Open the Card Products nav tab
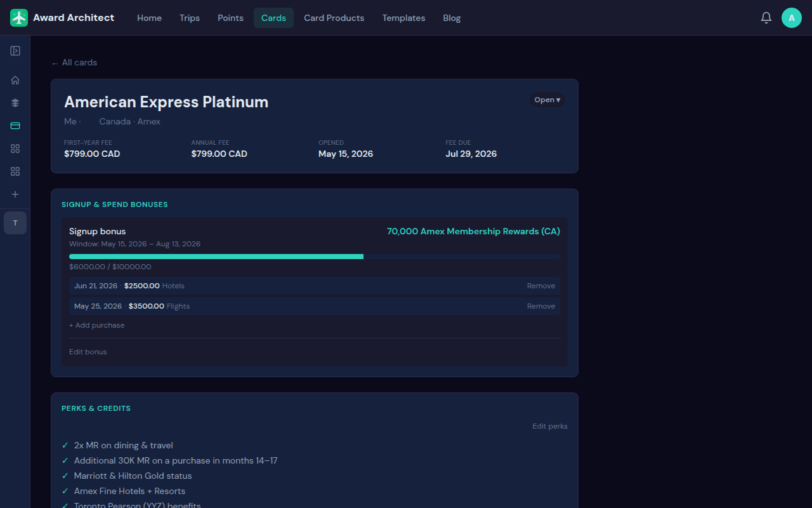 tap(334, 18)
